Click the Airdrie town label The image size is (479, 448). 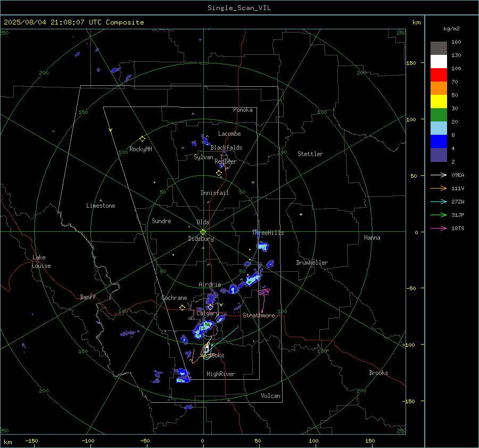(210, 284)
